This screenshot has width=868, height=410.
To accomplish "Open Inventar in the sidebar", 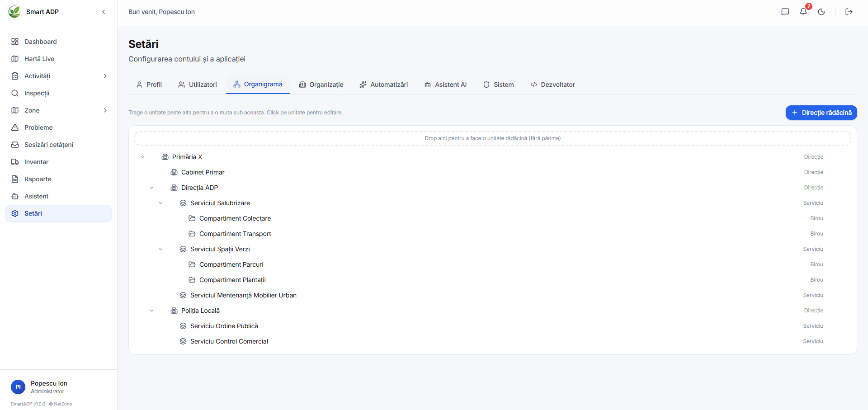I will pyautogui.click(x=58, y=162).
